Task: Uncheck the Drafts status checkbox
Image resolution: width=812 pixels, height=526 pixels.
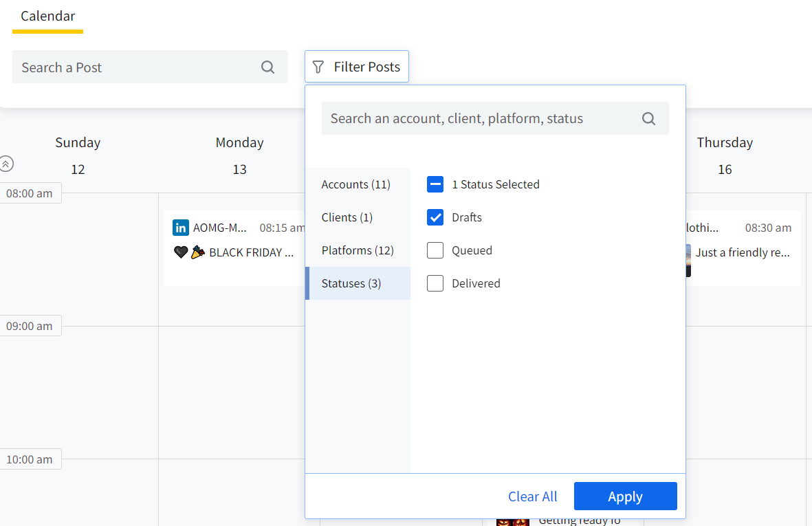Action: pyautogui.click(x=435, y=217)
